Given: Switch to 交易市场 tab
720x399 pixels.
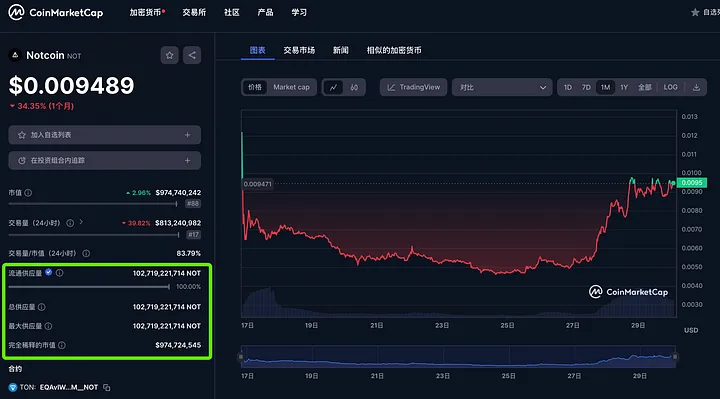Looking at the screenshot, I should 299,50.
